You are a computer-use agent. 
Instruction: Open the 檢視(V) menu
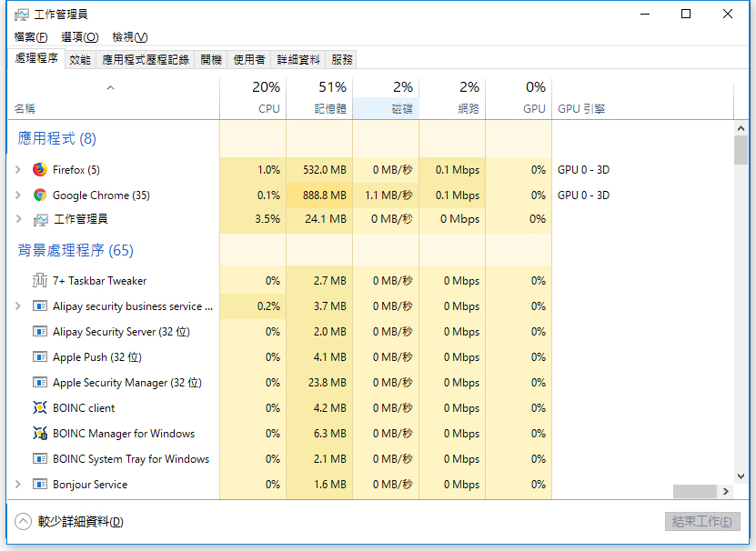130,37
